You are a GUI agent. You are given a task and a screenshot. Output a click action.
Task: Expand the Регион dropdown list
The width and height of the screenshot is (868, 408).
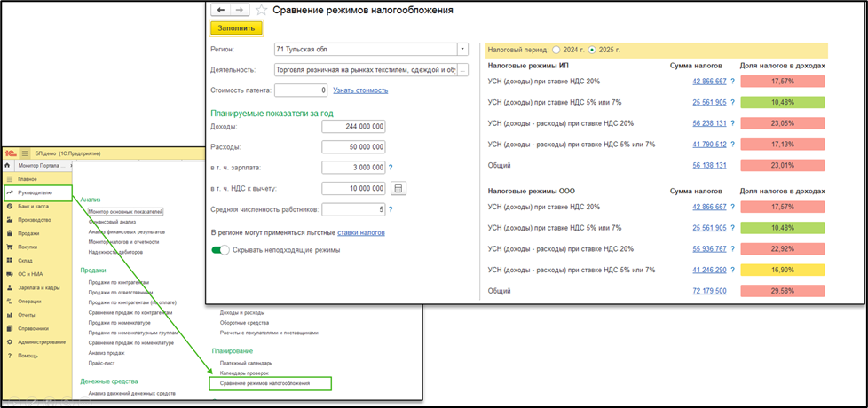[x=463, y=49]
